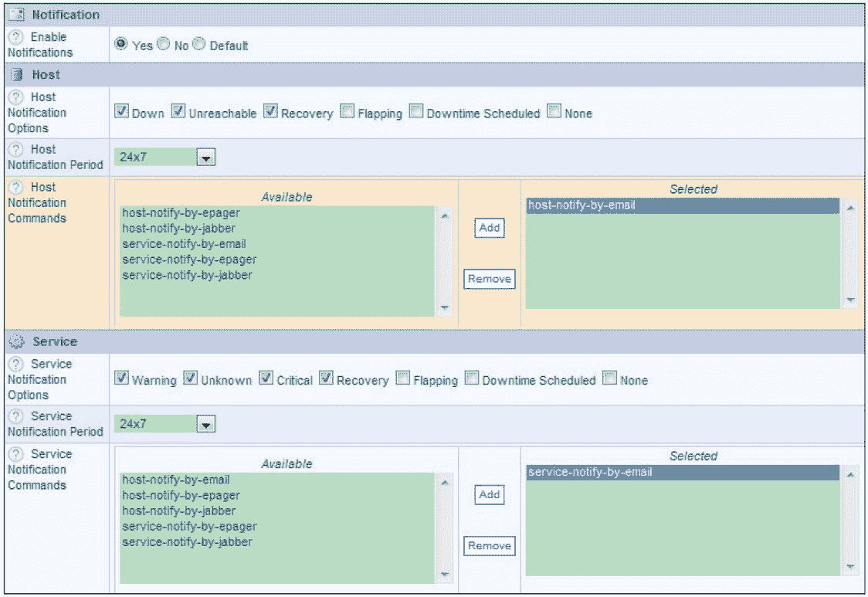This screenshot has width=868, height=597.
Task: Click the Service section gear icon
Action: click(x=17, y=341)
